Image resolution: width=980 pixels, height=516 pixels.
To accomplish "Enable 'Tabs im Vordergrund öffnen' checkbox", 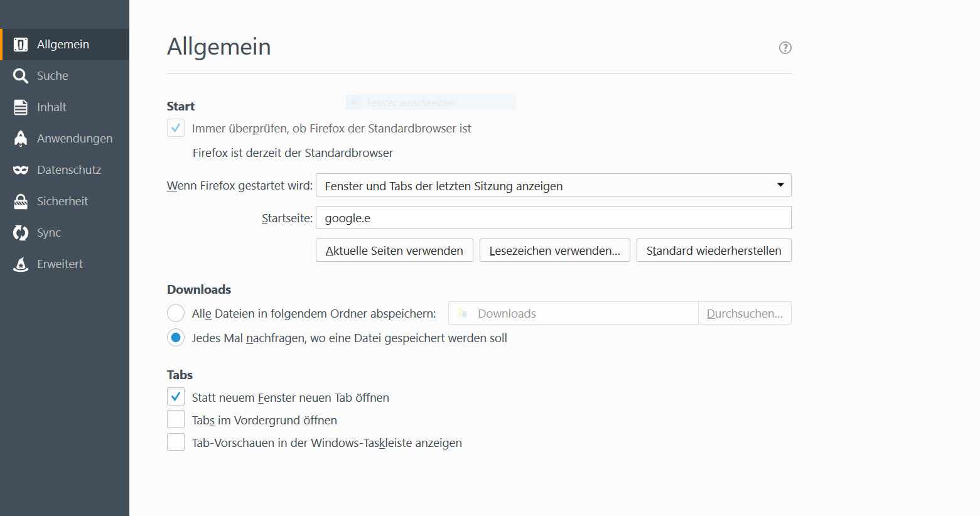I will (x=176, y=419).
